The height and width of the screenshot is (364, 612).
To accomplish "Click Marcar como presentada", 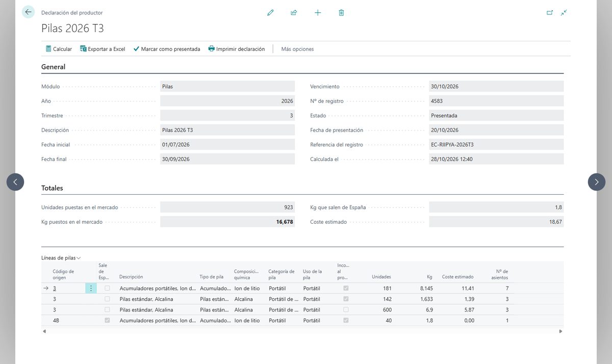I will [x=167, y=49].
